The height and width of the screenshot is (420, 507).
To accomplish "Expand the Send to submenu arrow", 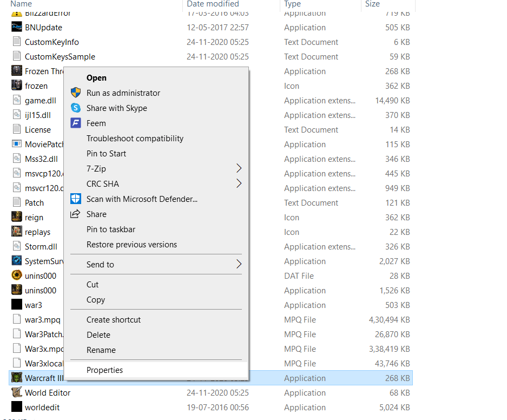I will click(x=239, y=265).
